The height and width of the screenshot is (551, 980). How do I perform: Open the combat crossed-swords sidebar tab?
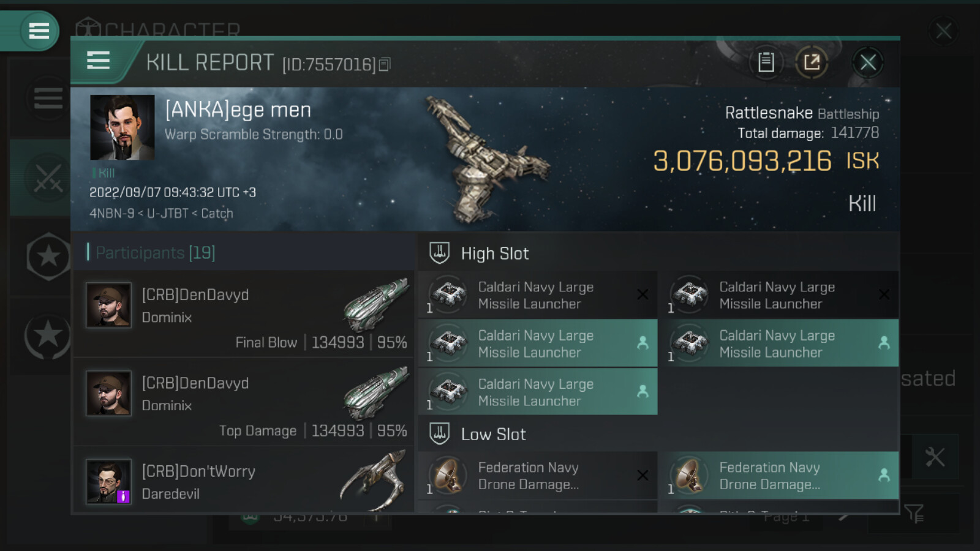[47, 178]
